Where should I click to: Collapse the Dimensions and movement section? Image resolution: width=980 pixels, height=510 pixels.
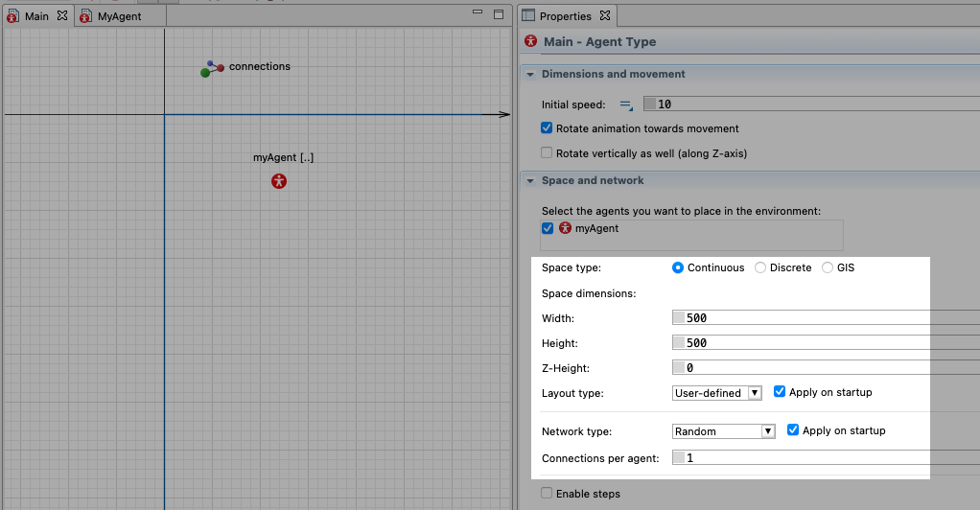[x=529, y=74]
